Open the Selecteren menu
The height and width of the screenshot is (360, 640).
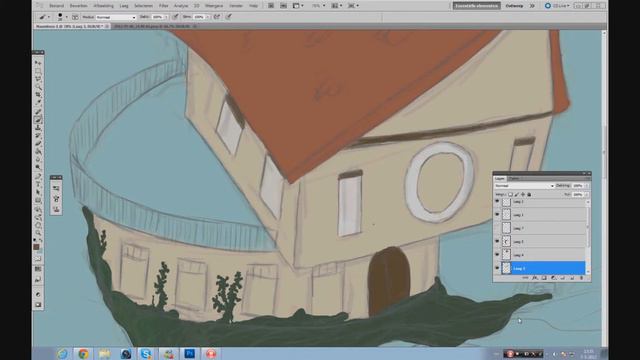click(143, 6)
